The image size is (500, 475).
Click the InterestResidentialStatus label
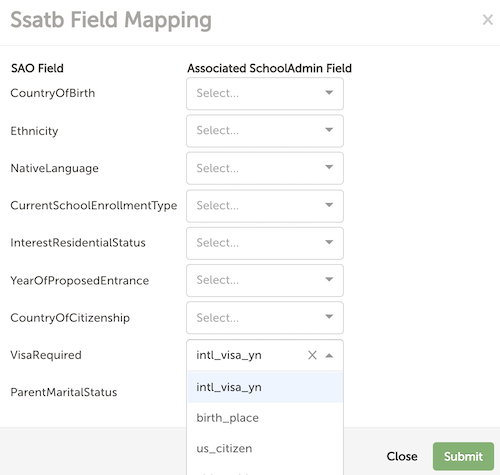click(78, 243)
